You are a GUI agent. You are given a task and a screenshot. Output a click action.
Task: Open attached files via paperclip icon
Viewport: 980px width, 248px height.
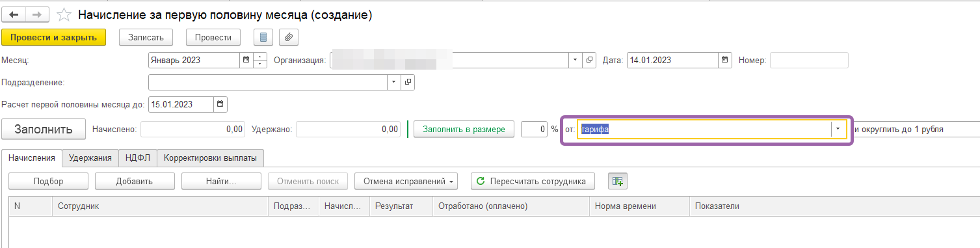click(x=289, y=37)
